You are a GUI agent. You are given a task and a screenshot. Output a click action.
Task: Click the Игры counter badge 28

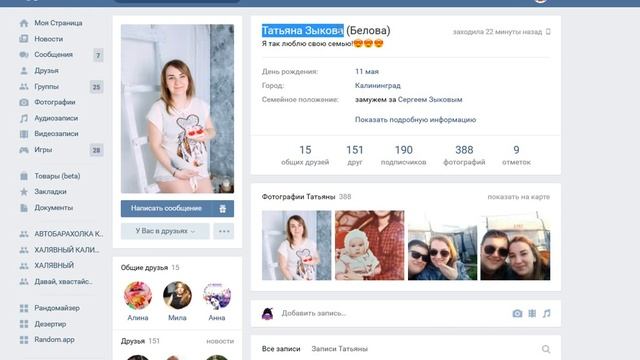(96, 150)
